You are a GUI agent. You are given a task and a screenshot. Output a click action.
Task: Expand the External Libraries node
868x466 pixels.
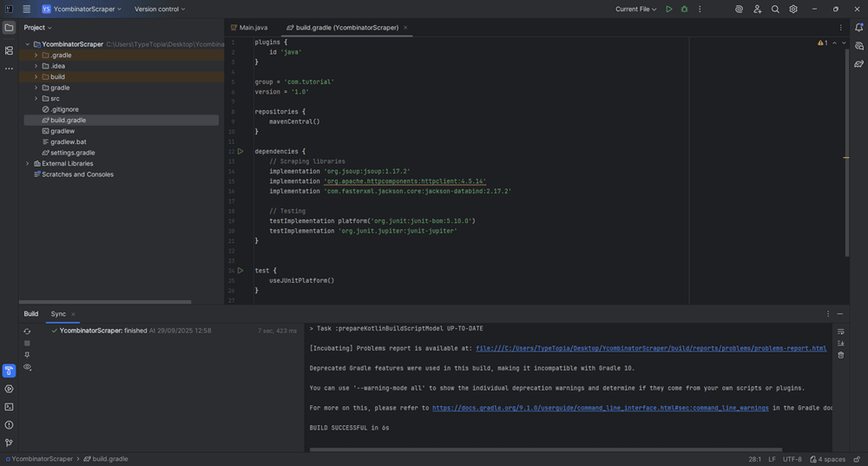(x=27, y=163)
